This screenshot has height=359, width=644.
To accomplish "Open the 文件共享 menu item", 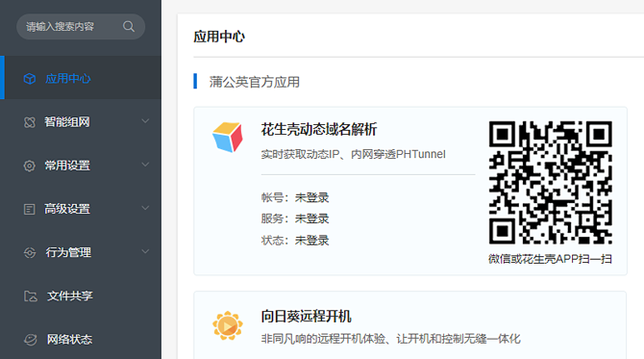I will (81, 295).
